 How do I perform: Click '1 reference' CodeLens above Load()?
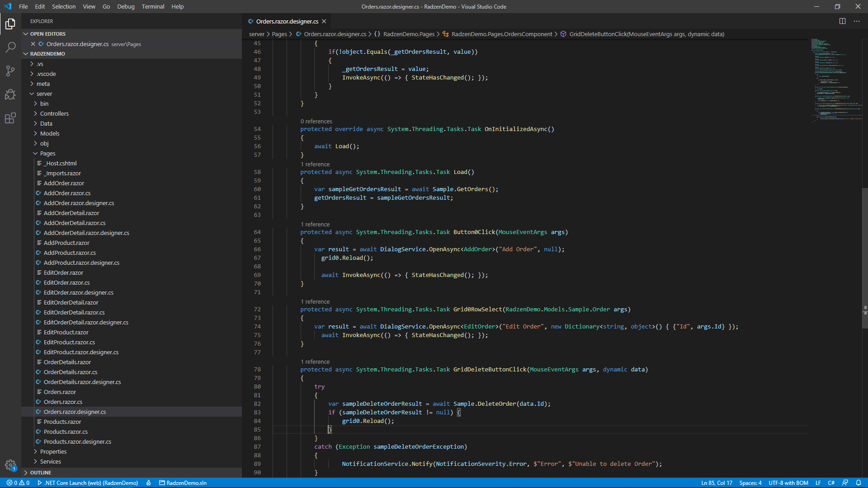315,164
